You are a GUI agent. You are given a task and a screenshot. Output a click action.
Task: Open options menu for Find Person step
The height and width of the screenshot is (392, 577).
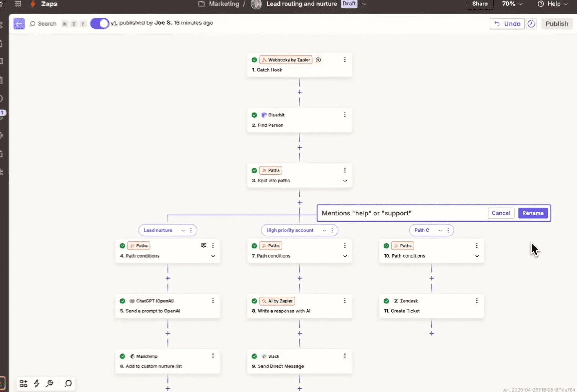point(345,115)
